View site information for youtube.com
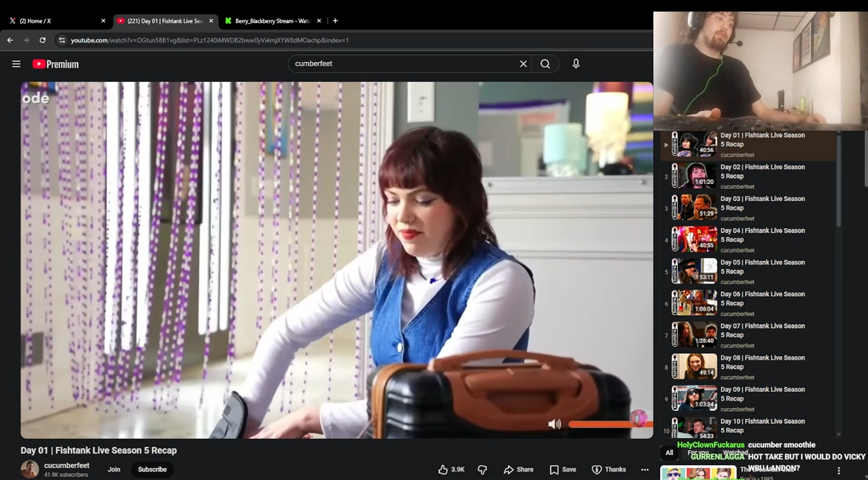 [x=62, y=40]
